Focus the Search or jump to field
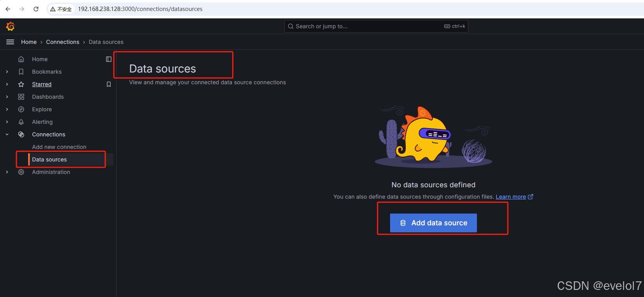Viewport: 644px width, 297px height. [376, 26]
